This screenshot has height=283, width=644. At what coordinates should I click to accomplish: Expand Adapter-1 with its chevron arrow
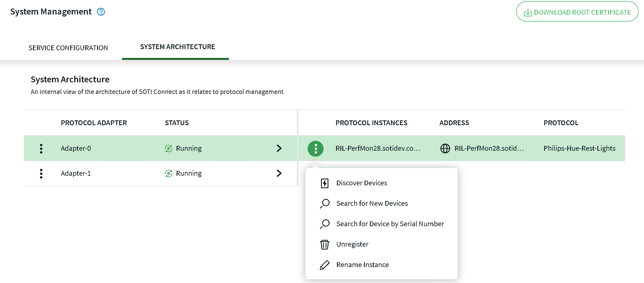[x=279, y=173]
